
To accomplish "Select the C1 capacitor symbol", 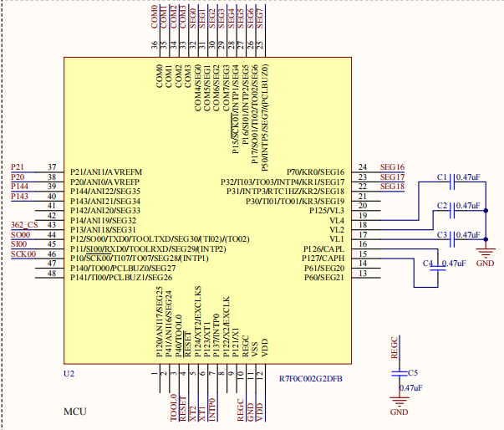I will pyautogui.click(x=452, y=182).
